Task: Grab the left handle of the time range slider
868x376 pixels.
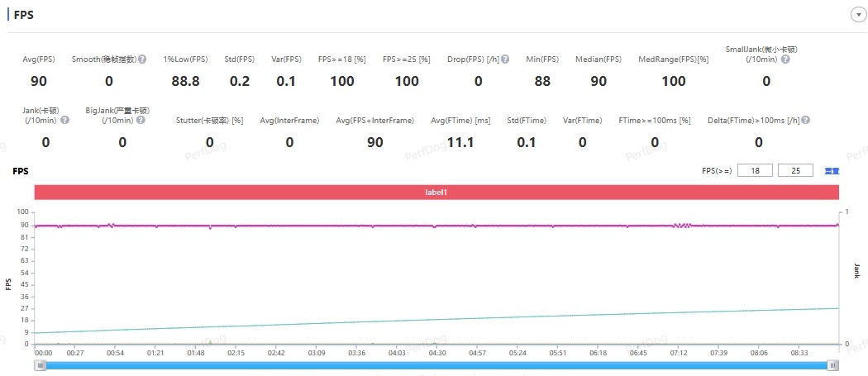Action: tap(40, 365)
